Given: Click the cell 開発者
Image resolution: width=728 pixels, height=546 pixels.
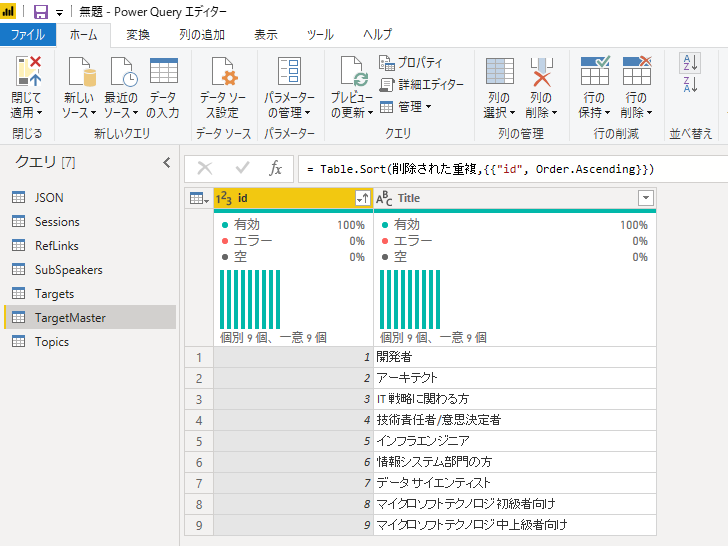Looking at the screenshot, I should [x=514, y=357].
